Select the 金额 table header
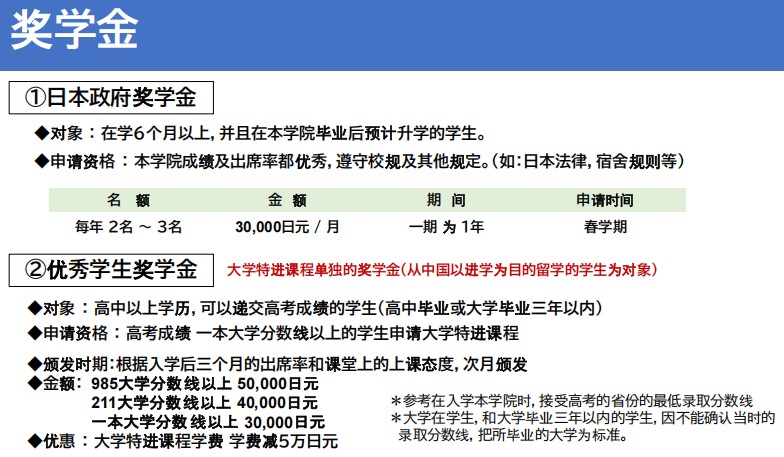The width and height of the screenshot is (784, 457). (287, 200)
